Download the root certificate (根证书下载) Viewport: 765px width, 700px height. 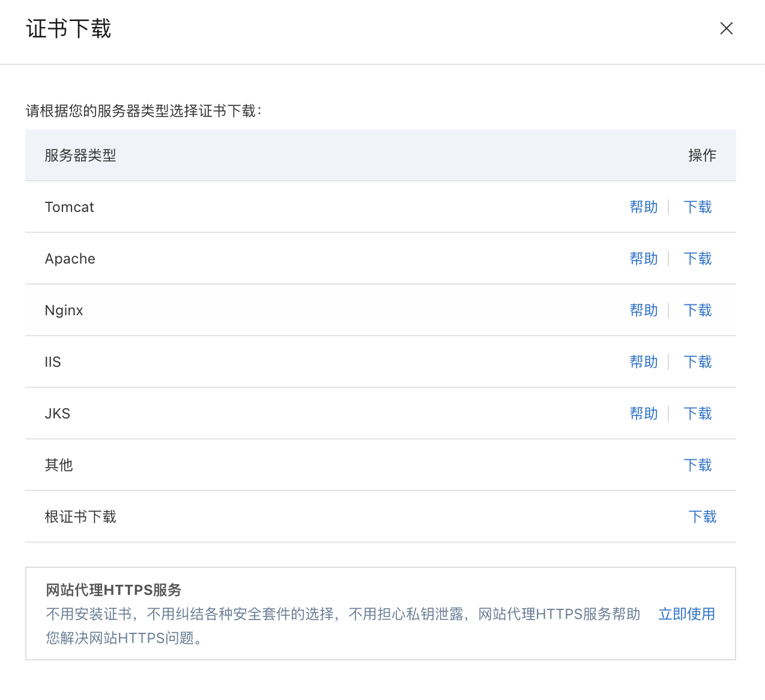click(x=702, y=517)
